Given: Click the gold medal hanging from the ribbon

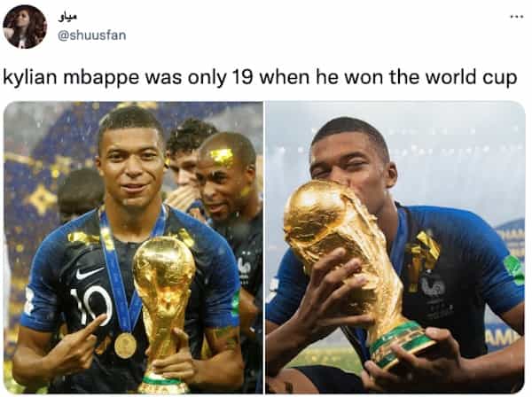Looking at the screenshot, I should click(125, 345).
